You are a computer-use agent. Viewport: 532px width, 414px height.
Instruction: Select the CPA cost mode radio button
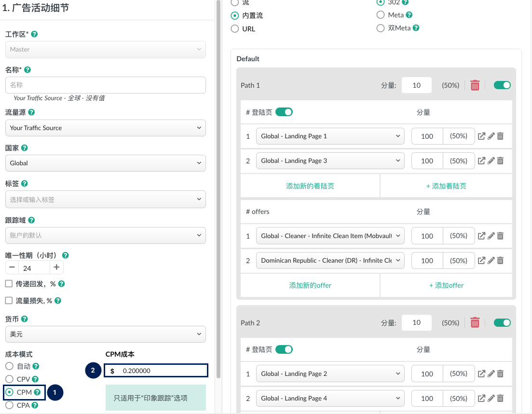pyautogui.click(x=9, y=405)
